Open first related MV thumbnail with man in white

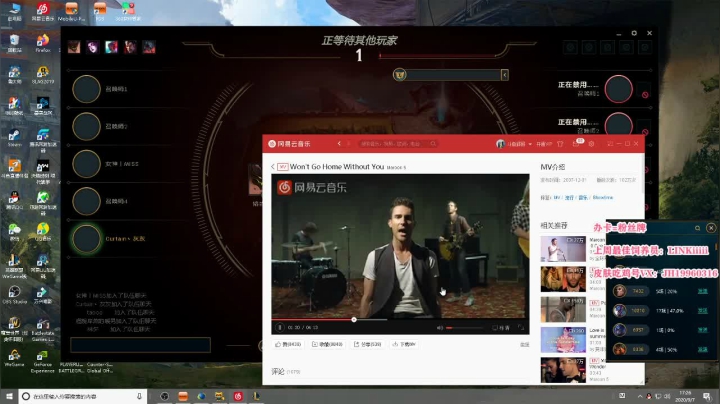point(563,249)
